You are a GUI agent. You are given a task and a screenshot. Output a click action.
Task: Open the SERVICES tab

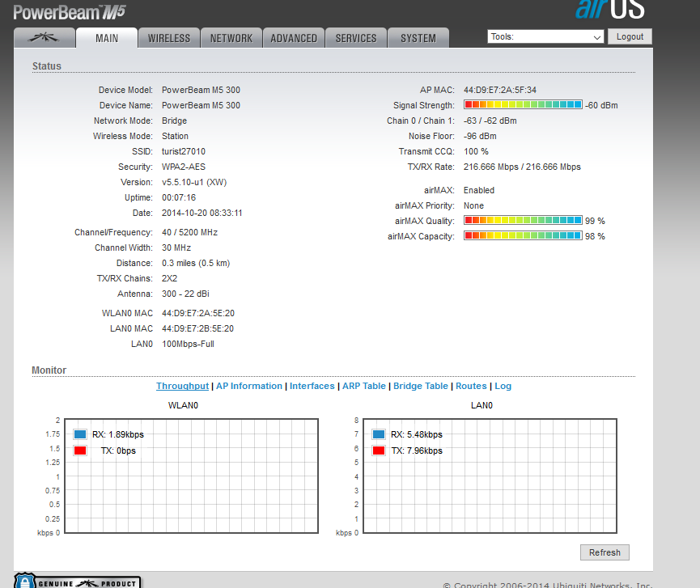coord(356,38)
